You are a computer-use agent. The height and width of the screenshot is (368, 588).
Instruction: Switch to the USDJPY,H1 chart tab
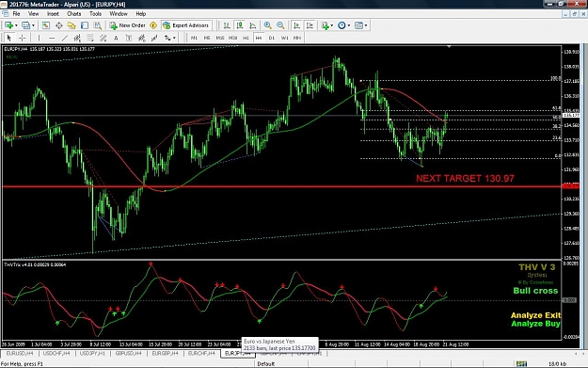(92, 353)
